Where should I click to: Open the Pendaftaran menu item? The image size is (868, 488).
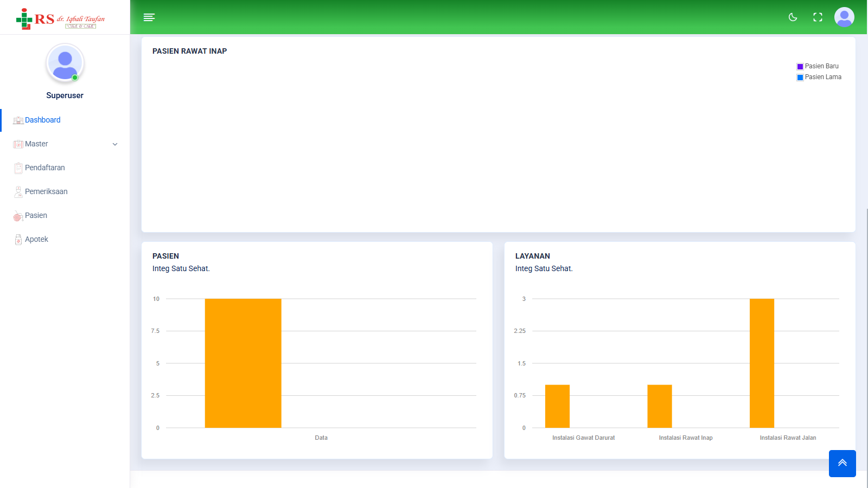tap(44, 168)
